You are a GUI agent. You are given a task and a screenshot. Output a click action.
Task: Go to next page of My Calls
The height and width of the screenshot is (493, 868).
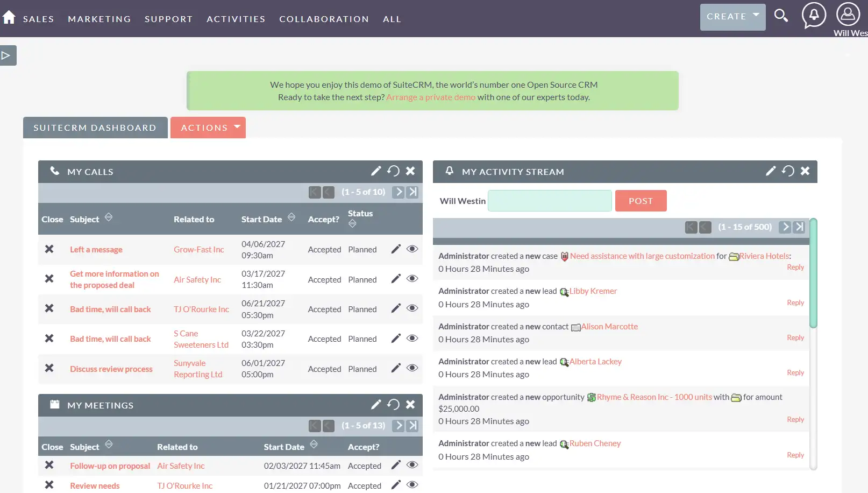pyautogui.click(x=399, y=192)
